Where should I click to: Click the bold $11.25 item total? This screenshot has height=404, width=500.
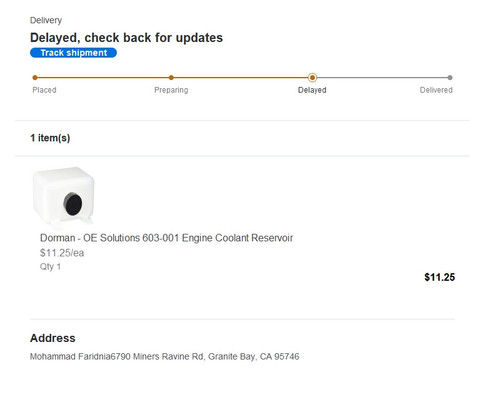tap(439, 277)
